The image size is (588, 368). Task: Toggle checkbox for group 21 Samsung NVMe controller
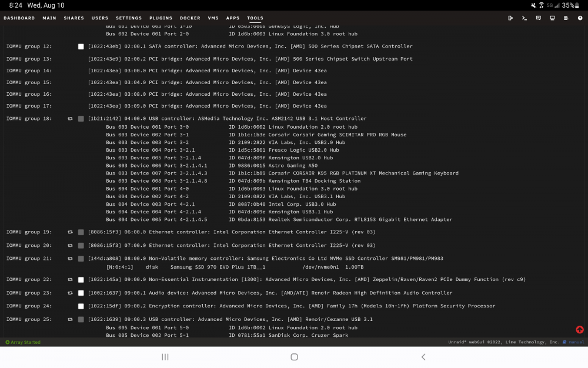[x=81, y=259]
